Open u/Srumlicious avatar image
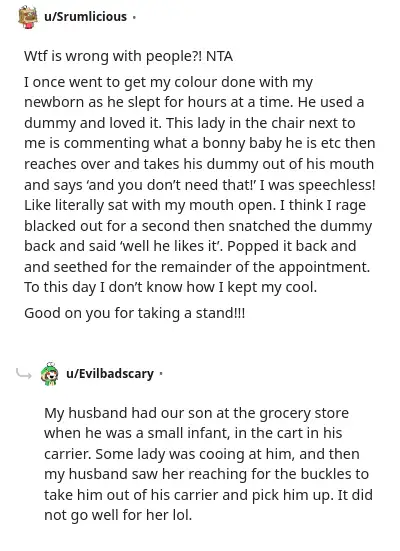The image size is (400, 551). (28, 17)
